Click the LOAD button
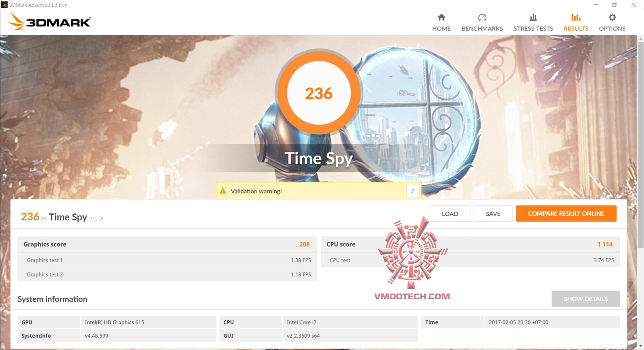 (450, 214)
